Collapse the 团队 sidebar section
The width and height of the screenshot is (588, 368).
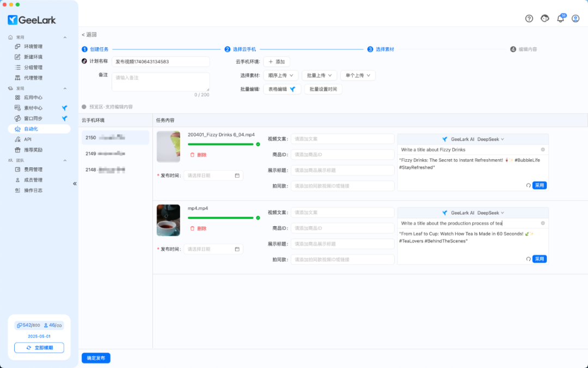pyautogui.click(x=65, y=160)
